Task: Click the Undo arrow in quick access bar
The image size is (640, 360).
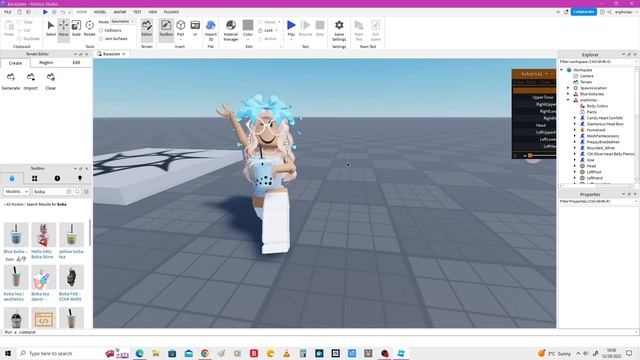Action: click(x=63, y=12)
